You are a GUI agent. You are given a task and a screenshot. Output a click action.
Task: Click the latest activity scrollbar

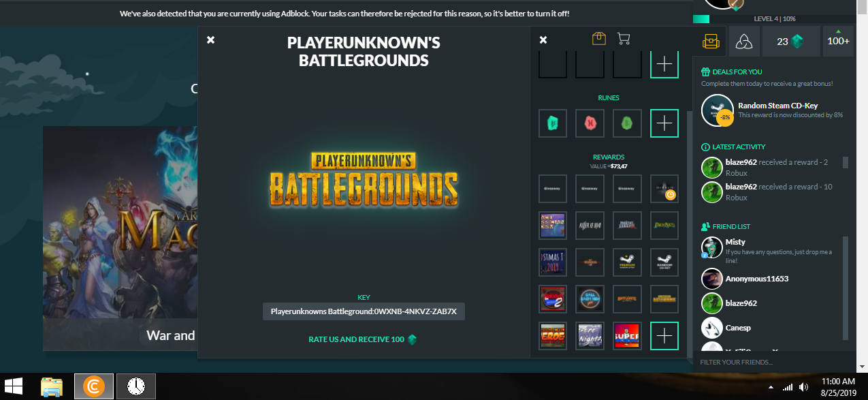pyautogui.click(x=846, y=162)
